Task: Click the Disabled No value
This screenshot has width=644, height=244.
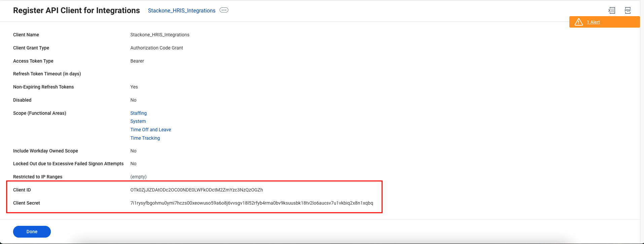Action: pos(134,100)
